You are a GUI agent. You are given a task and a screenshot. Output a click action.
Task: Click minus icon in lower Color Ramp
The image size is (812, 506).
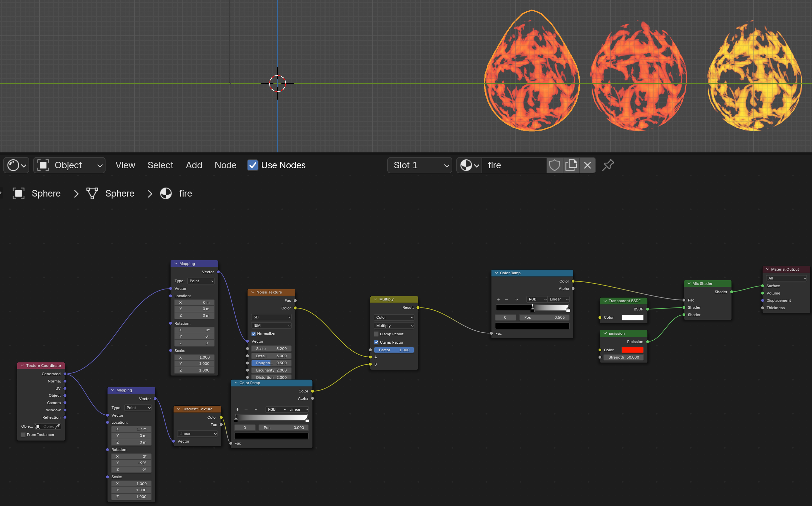tap(246, 409)
